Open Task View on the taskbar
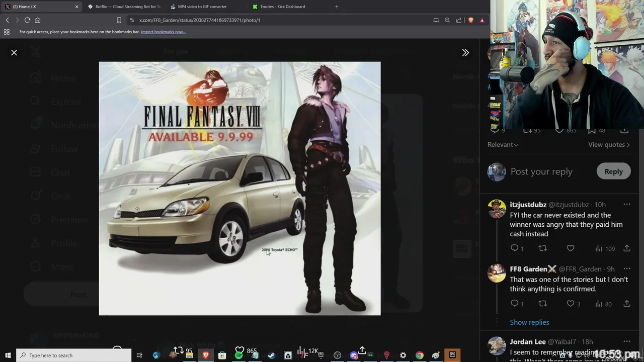The width and height of the screenshot is (644, 362). (139, 355)
